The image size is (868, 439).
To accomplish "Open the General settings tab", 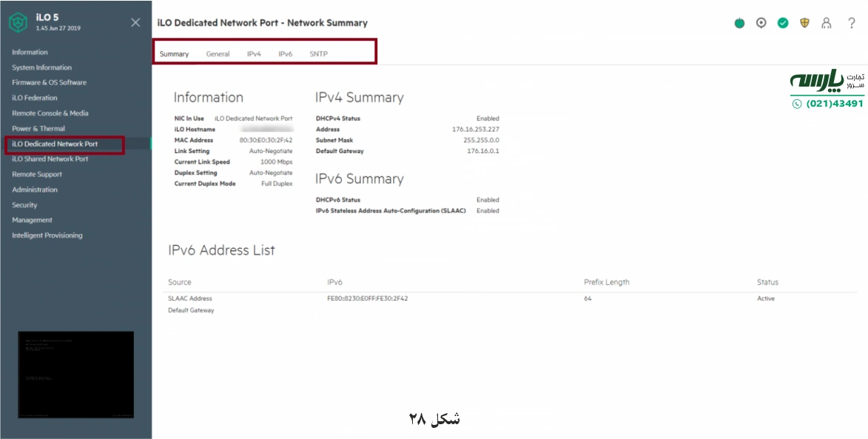I will pos(218,53).
